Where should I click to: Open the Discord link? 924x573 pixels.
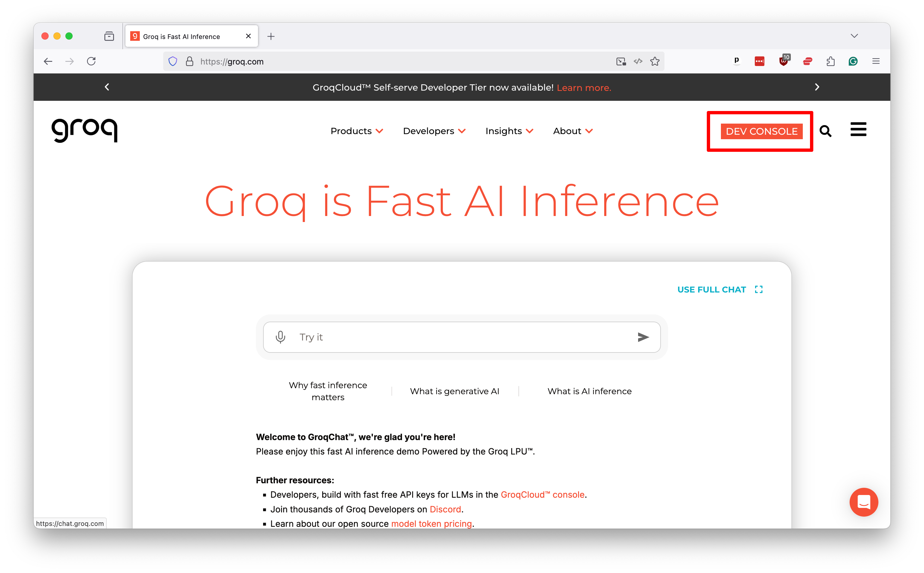pyautogui.click(x=445, y=509)
